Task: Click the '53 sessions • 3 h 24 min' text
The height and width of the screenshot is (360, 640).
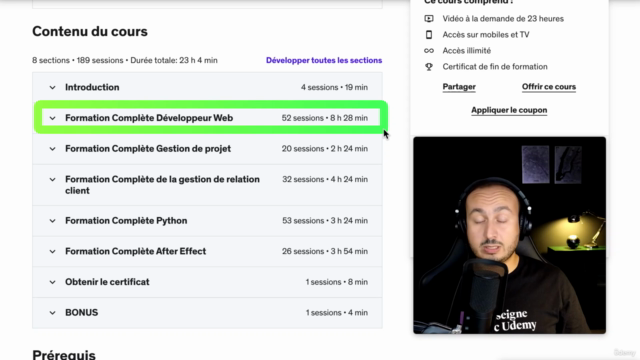Action: 325,220
